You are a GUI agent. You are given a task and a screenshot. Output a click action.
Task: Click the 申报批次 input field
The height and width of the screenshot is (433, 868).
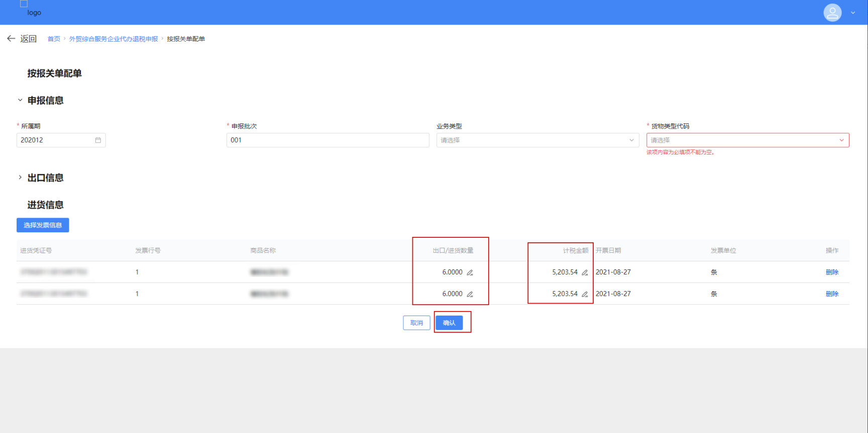[x=328, y=140]
